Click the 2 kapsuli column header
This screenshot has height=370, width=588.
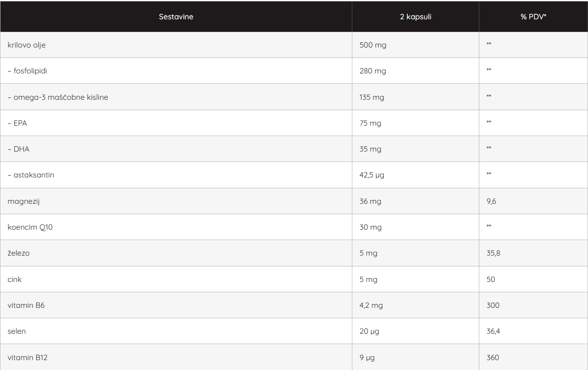pos(415,17)
